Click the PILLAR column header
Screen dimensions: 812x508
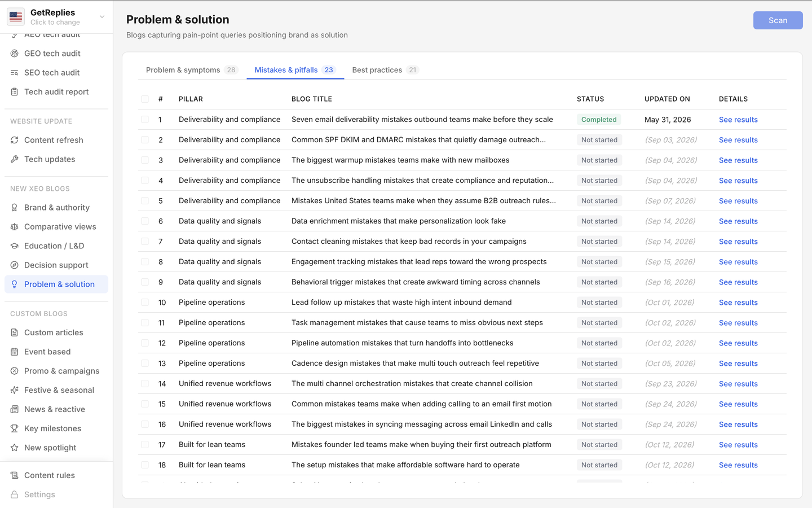191,99
